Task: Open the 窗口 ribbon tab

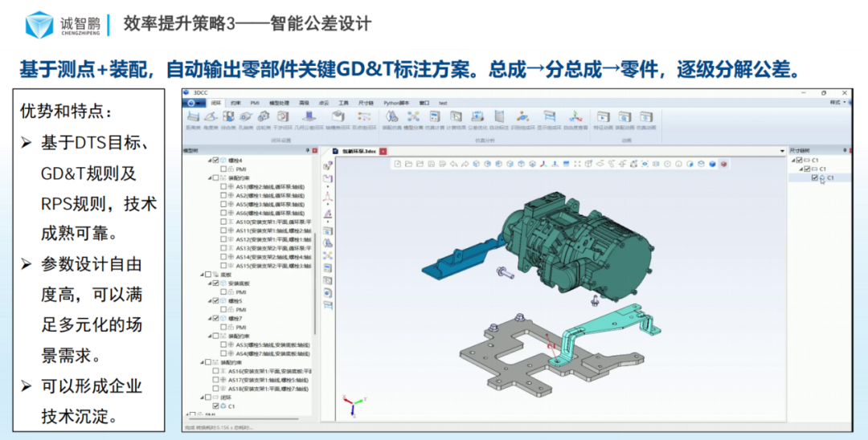Action: pyautogui.click(x=424, y=103)
